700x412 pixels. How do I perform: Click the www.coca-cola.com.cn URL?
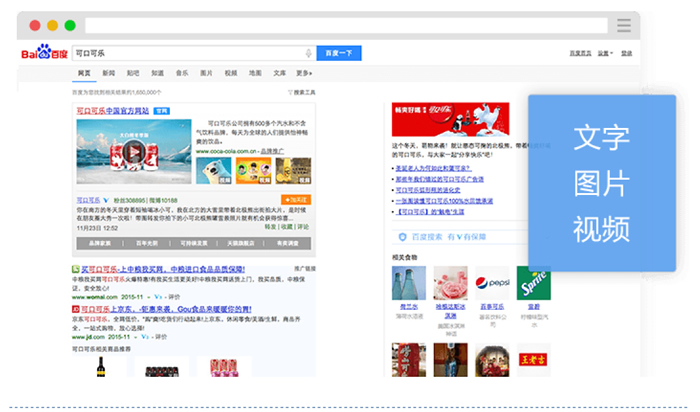coord(226,151)
